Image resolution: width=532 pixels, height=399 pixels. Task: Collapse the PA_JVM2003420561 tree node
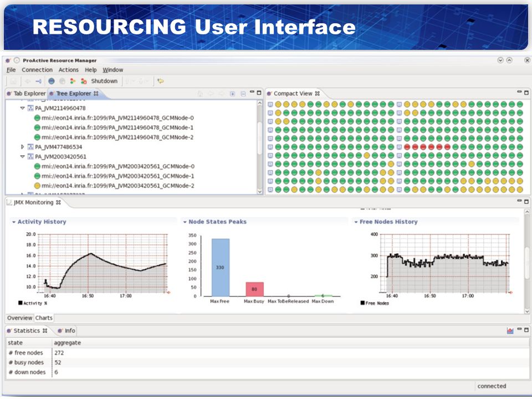point(22,157)
